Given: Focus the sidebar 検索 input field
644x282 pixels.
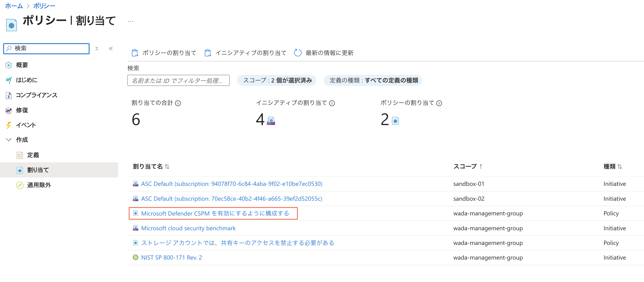Looking at the screenshot, I should coord(46,48).
